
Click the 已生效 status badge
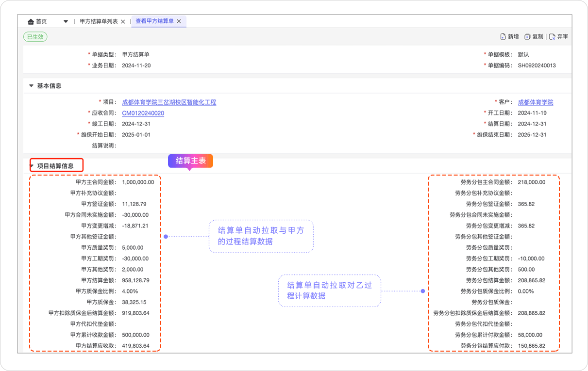tap(35, 37)
